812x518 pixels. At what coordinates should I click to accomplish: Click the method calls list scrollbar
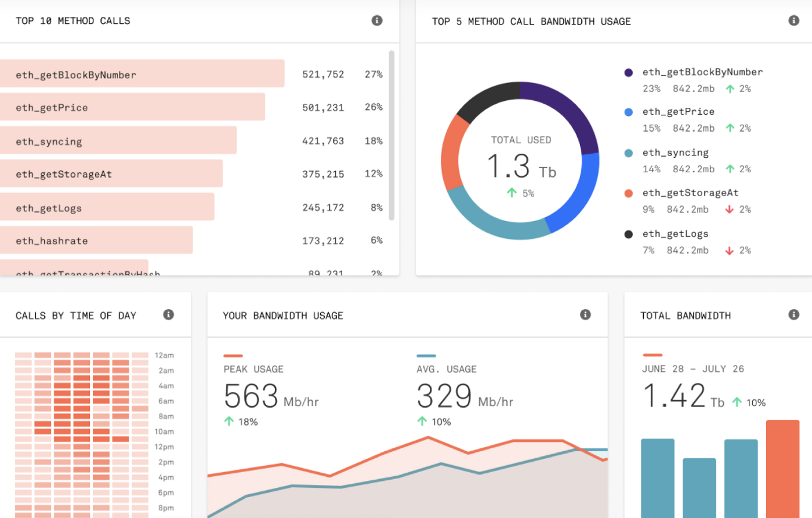pyautogui.click(x=391, y=135)
